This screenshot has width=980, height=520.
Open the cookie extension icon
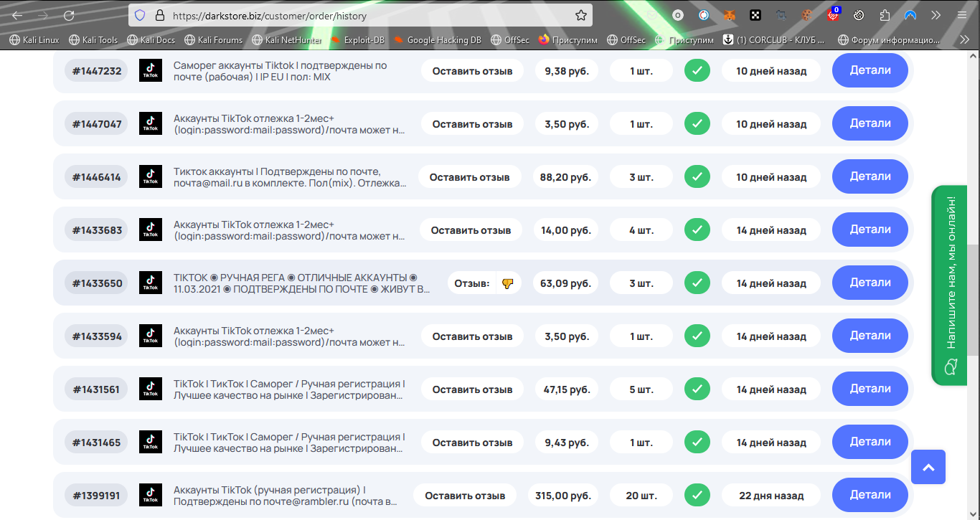tap(807, 15)
